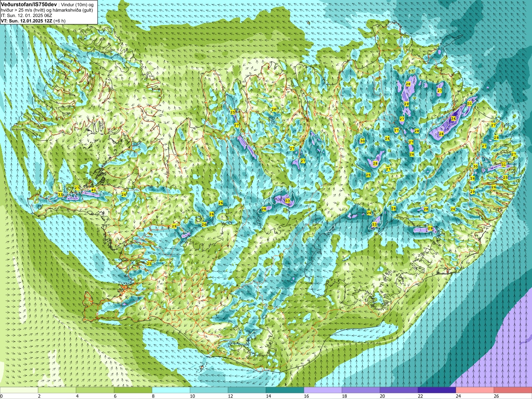Screen dimensions: 532x399
Task: Click the legend tick label "18"
Action: point(344,396)
